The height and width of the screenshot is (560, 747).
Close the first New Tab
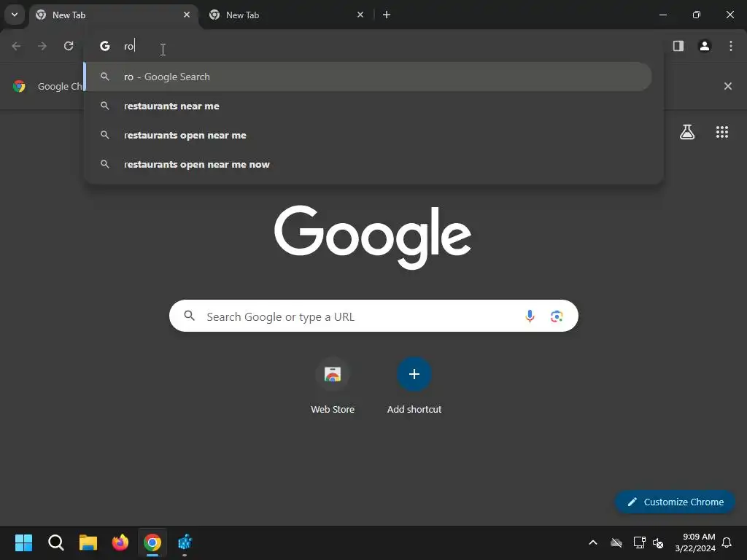pos(187,15)
